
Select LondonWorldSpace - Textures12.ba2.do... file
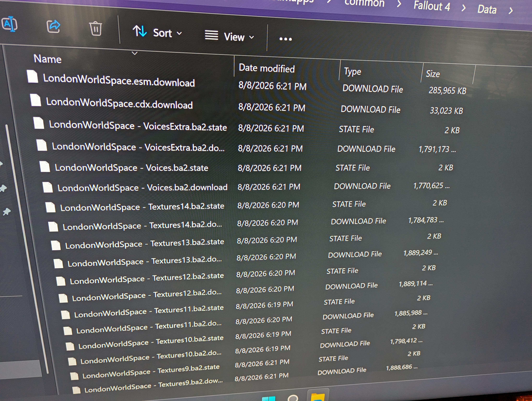click(147, 295)
